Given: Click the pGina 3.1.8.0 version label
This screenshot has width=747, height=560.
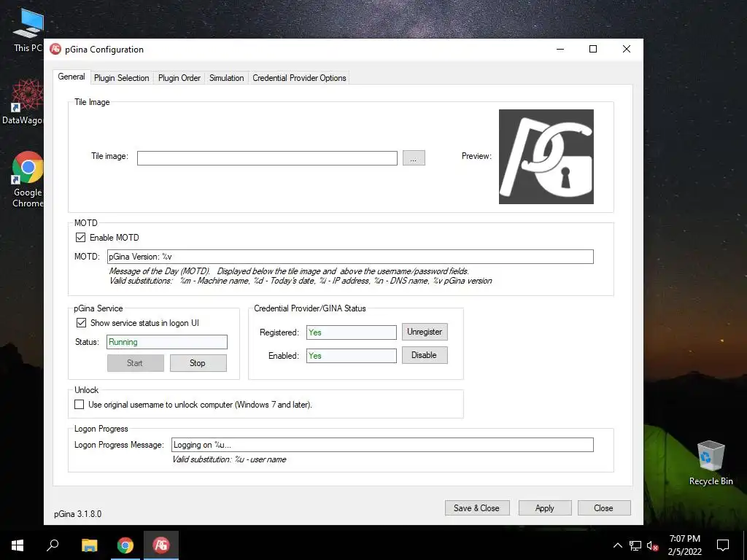Looking at the screenshot, I should tap(77, 514).
